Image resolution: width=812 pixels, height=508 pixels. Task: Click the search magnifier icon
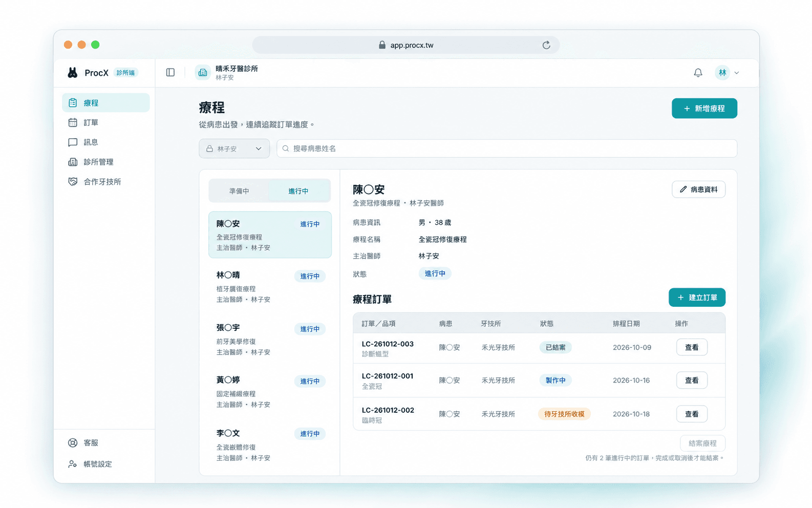click(x=286, y=149)
